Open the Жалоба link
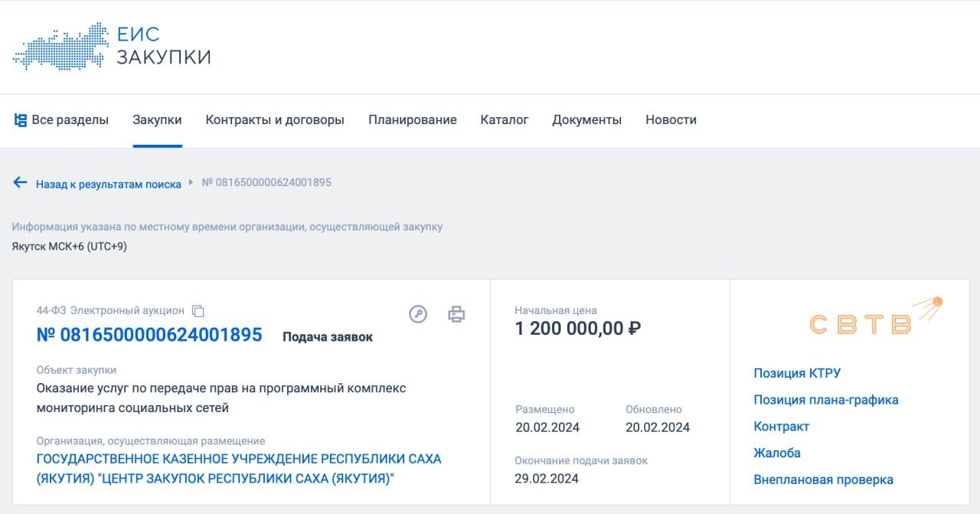Screen dimensions: 980x514 [777, 453]
